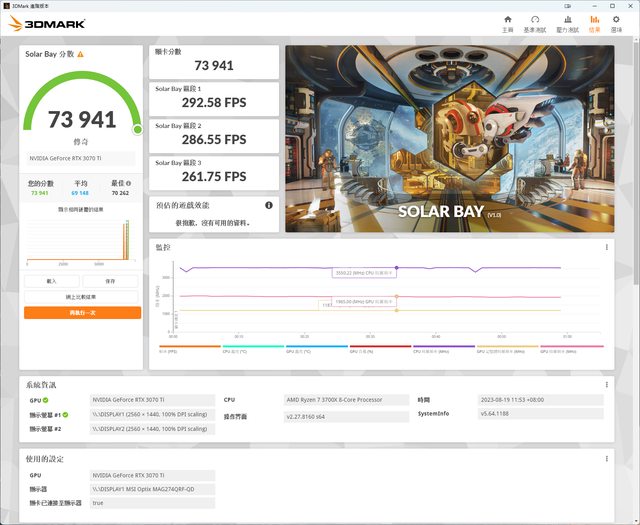Toggle the GPU load (%) red legend series

[364, 350]
